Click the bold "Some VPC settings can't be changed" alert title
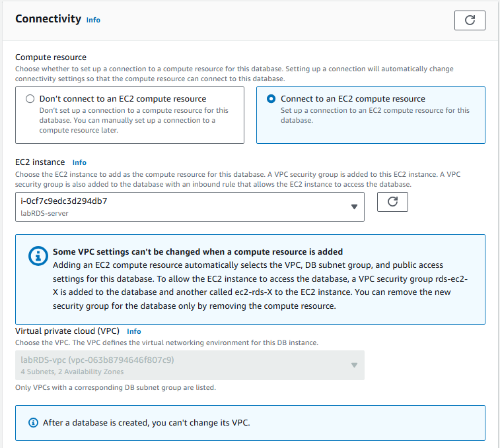Image resolution: width=500 pixels, height=448 pixels. 197,252
